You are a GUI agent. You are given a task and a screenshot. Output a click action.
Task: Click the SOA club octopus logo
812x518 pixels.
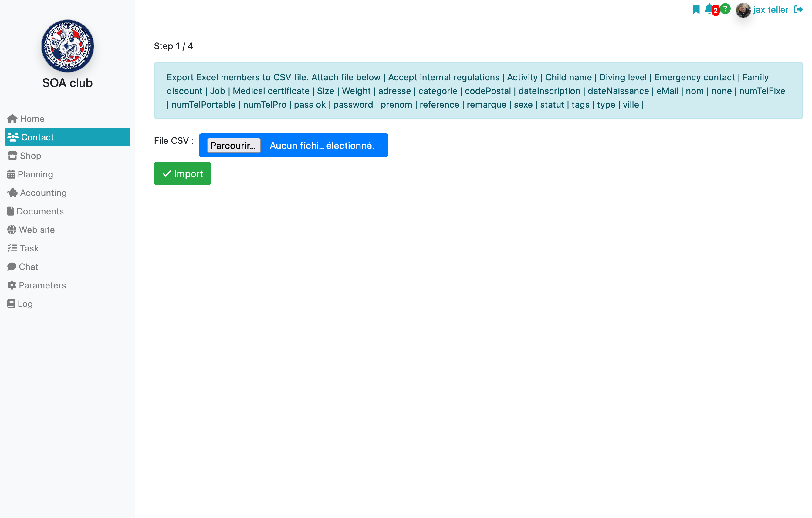coord(67,46)
